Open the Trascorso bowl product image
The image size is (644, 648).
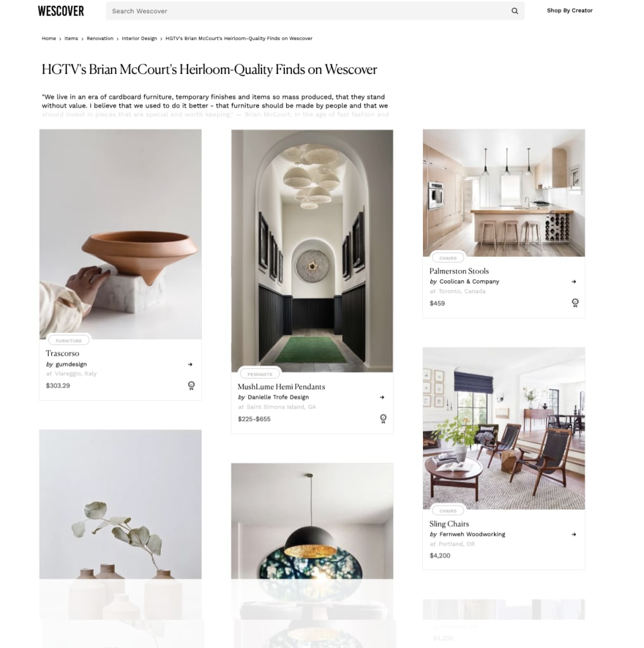(x=120, y=234)
